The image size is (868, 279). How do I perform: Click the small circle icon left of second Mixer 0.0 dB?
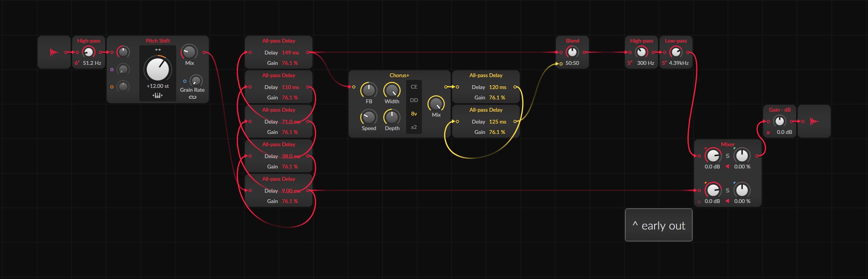click(x=699, y=202)
